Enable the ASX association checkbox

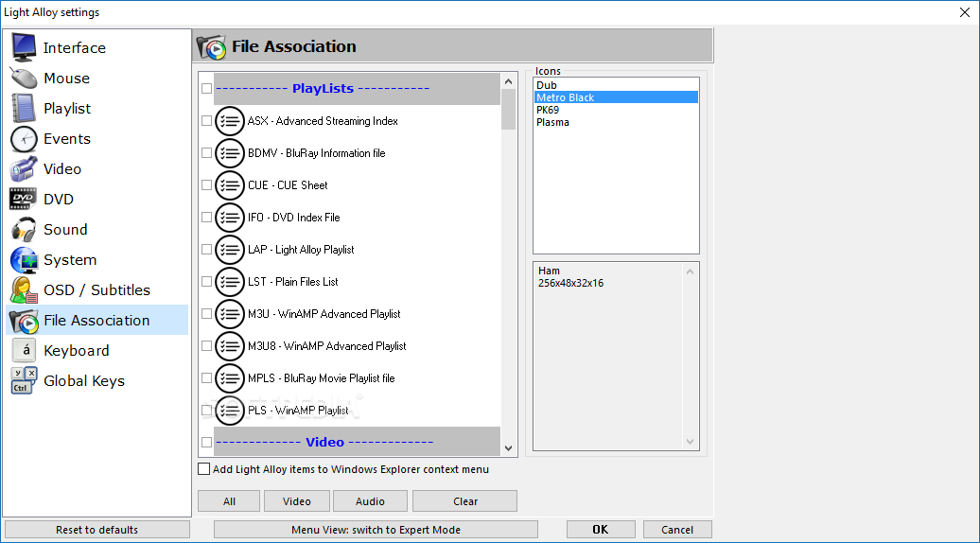click(x=206, y=120)
